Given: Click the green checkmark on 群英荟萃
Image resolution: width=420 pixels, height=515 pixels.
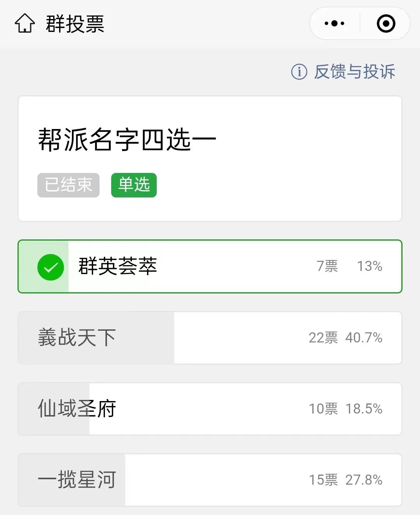Looking at the screenshot, I should coord(51,267).
